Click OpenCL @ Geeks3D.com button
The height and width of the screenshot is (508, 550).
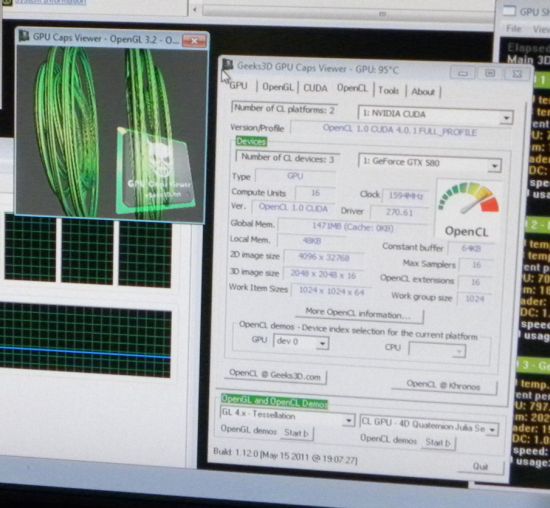pos(275,376)
